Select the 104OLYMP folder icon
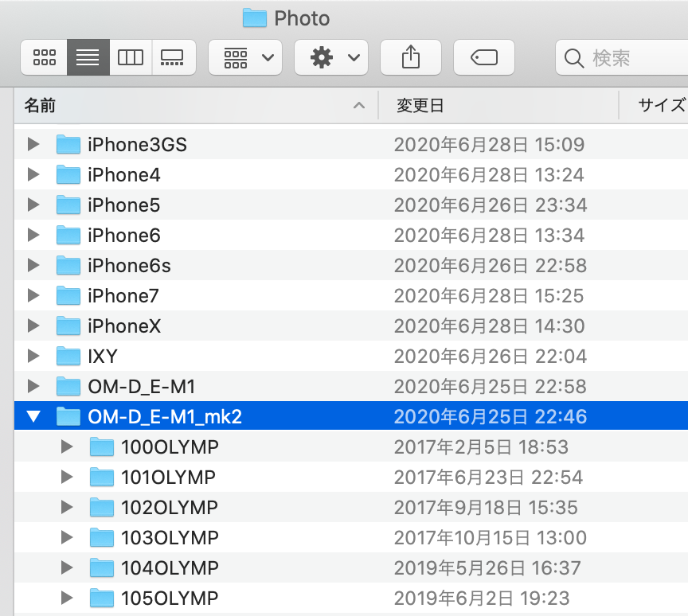 tap(102, 567)
